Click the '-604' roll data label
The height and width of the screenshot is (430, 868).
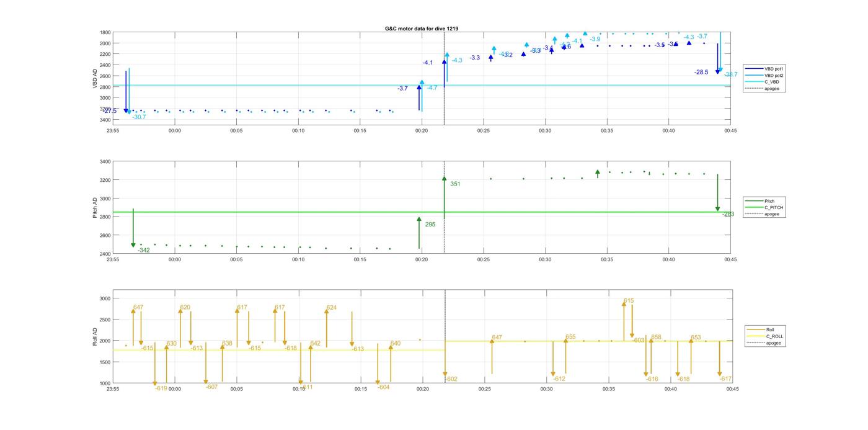click(384, 387)
